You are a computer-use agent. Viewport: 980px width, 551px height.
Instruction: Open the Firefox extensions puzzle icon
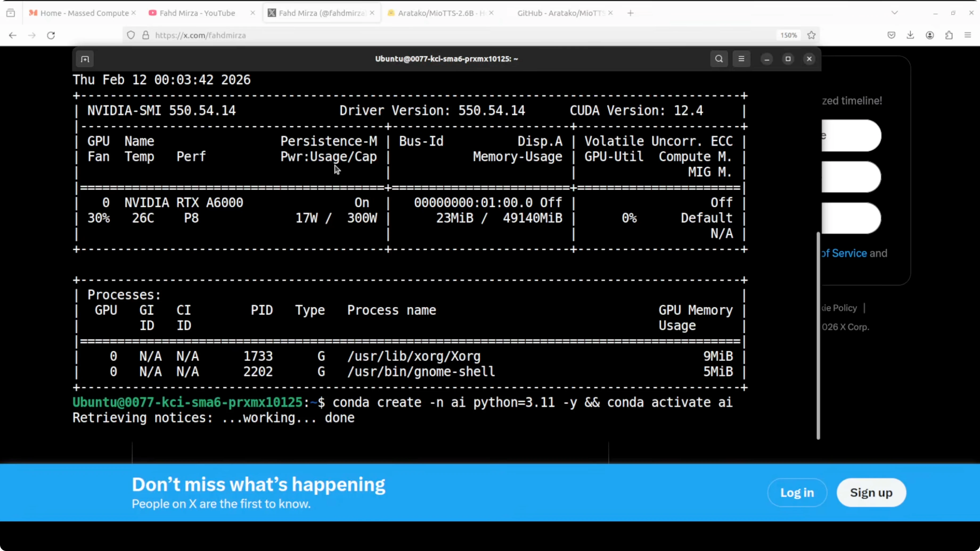coord(949,35)
